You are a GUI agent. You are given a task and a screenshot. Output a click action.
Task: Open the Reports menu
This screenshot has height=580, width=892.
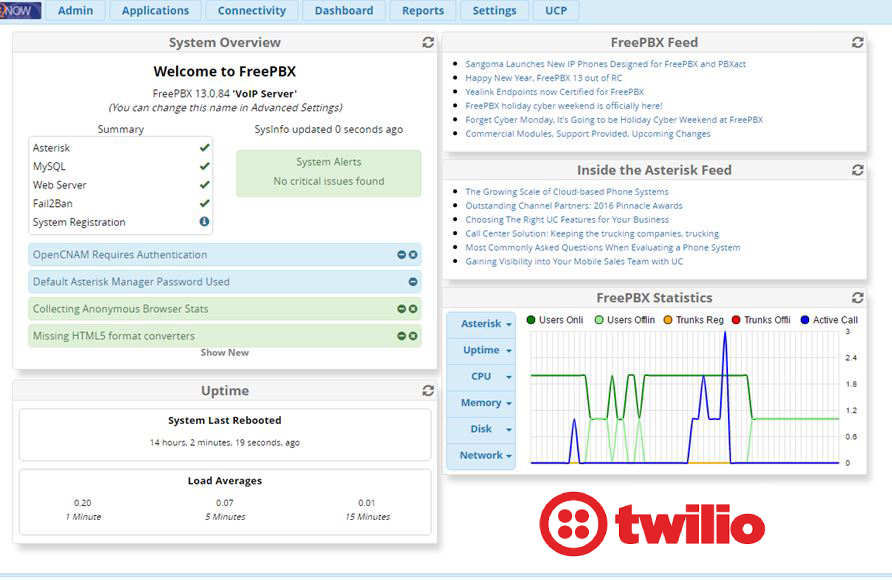tap(423, 11)
